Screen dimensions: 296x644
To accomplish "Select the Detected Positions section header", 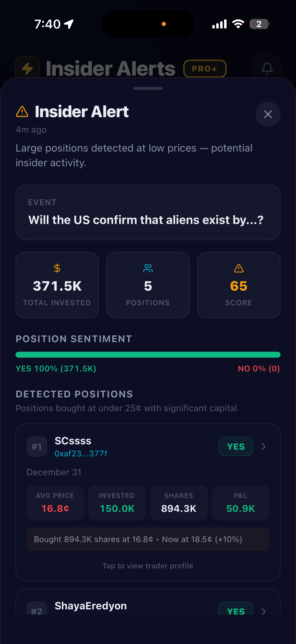I will [x=74, y=394].
